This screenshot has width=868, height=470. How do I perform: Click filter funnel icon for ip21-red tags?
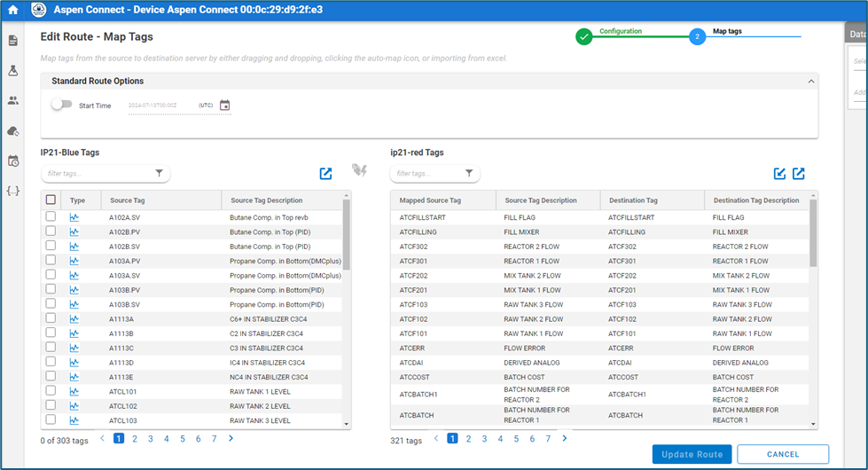(469, 173)
